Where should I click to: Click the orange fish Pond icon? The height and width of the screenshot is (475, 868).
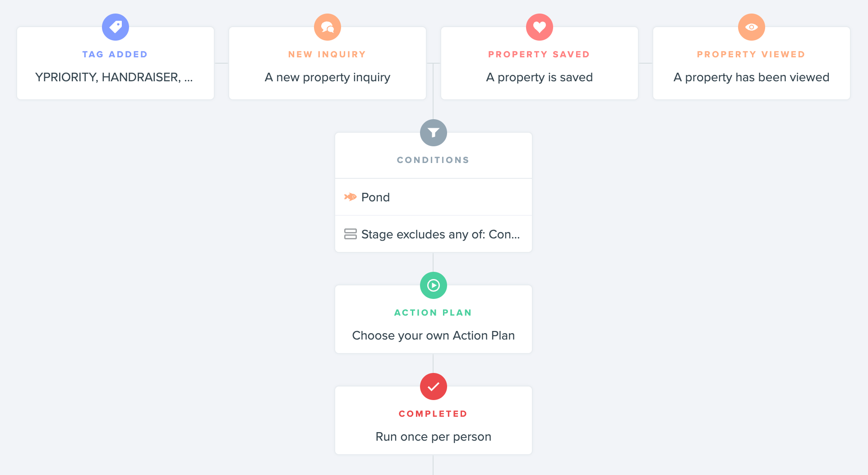click(x=351, y=197)
